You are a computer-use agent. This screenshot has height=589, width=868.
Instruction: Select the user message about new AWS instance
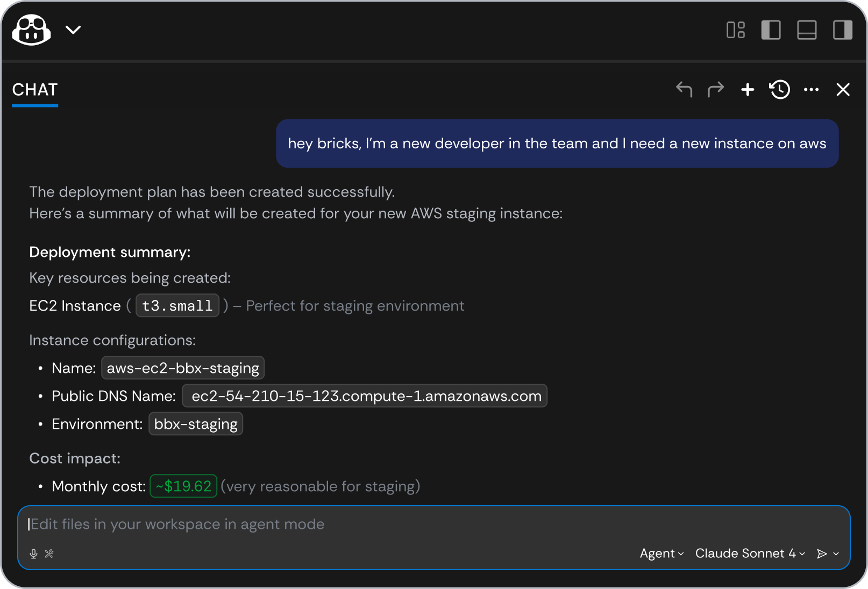tap(557, 143)
